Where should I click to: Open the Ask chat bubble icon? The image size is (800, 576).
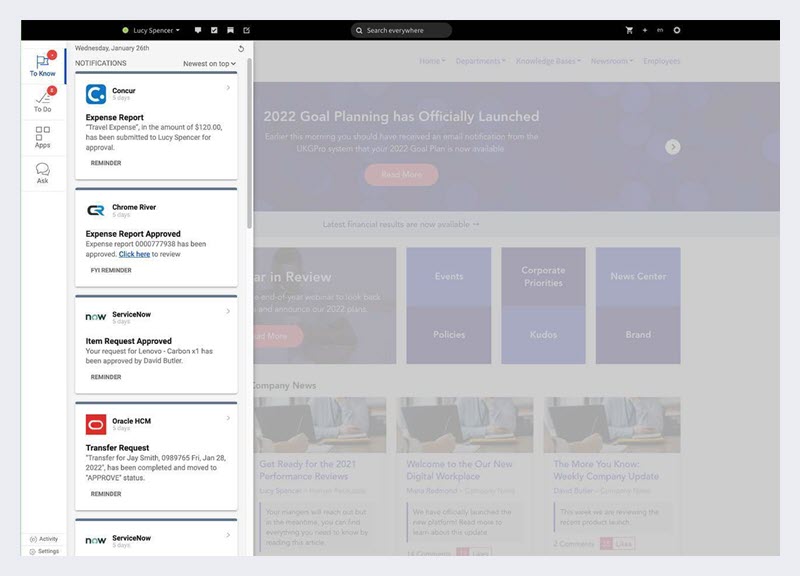point(42,169)
